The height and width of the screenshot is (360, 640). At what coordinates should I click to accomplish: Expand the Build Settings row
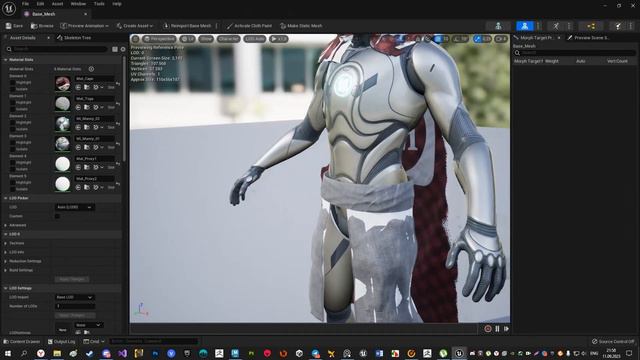pos(6,270)
